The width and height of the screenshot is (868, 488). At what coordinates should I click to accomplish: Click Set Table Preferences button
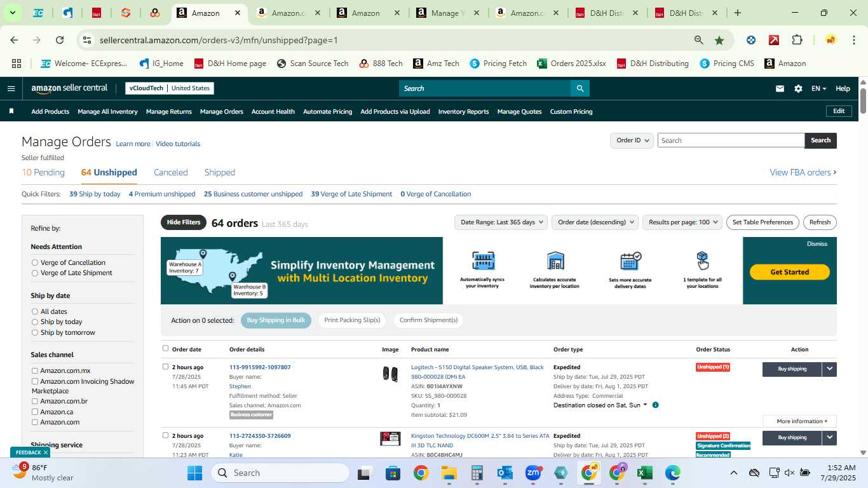tap(763, 222)
